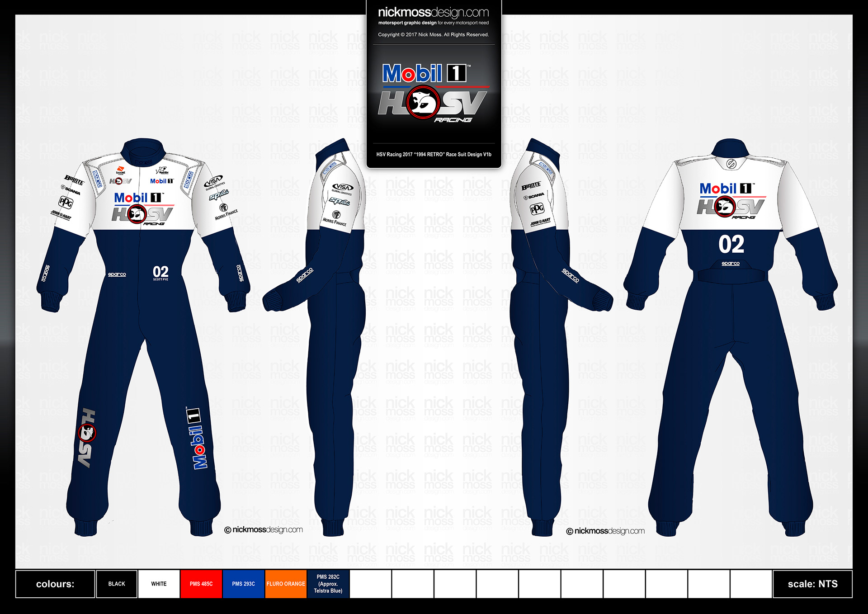This screenshot has height=614, width=868.
Task: Select the PMS 282C Telstra Blue swatch
Action: [327, 584]
